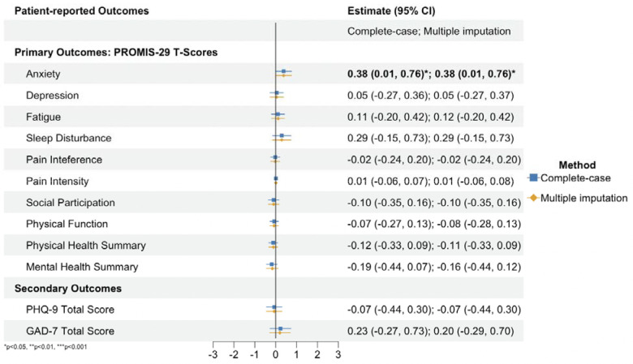This screenshot has width=633, height=364.
Task: Click the p-value significance footnote
Action: [x=46, y=347]
